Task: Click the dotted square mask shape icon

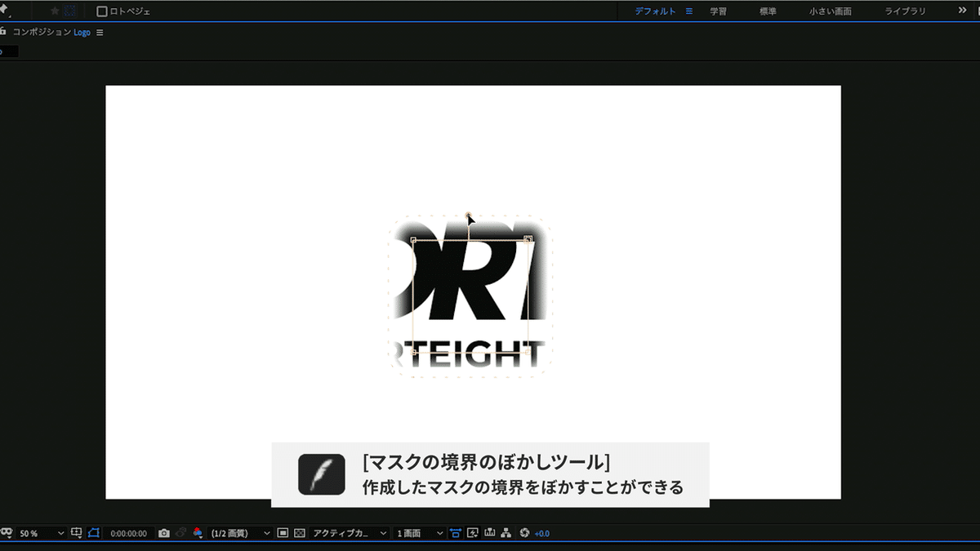Action: [70, 11]
